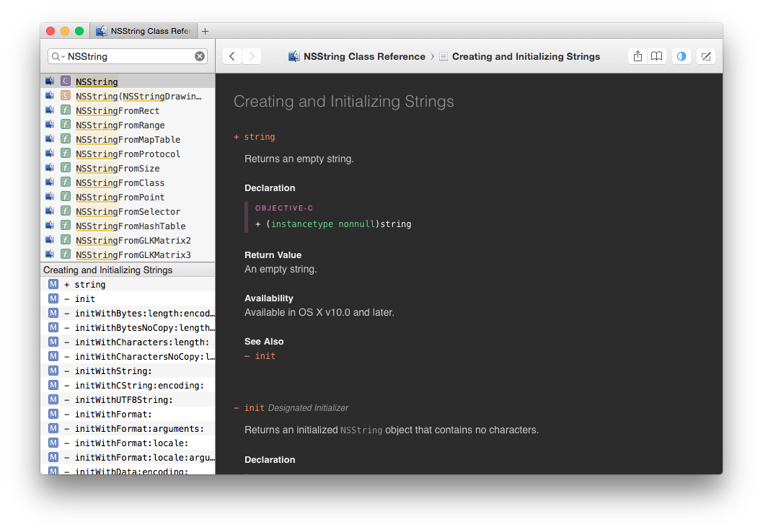Select NSStringFromClass result

pos(128,183)
